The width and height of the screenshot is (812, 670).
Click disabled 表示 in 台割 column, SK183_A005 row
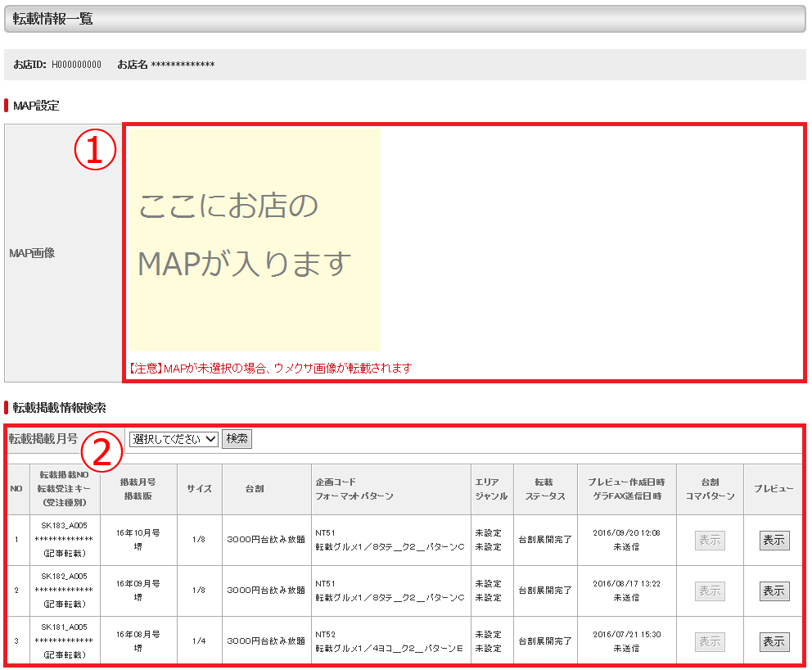tap(710, 540)
